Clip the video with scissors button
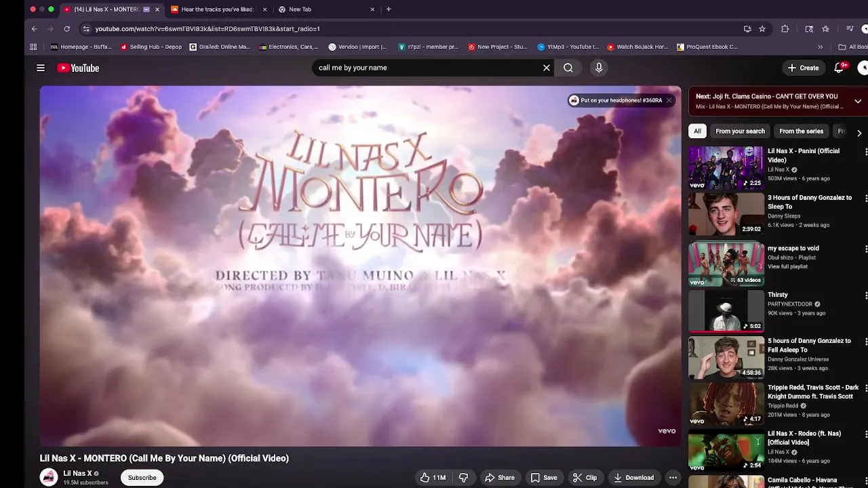 [x=585, y=478]
